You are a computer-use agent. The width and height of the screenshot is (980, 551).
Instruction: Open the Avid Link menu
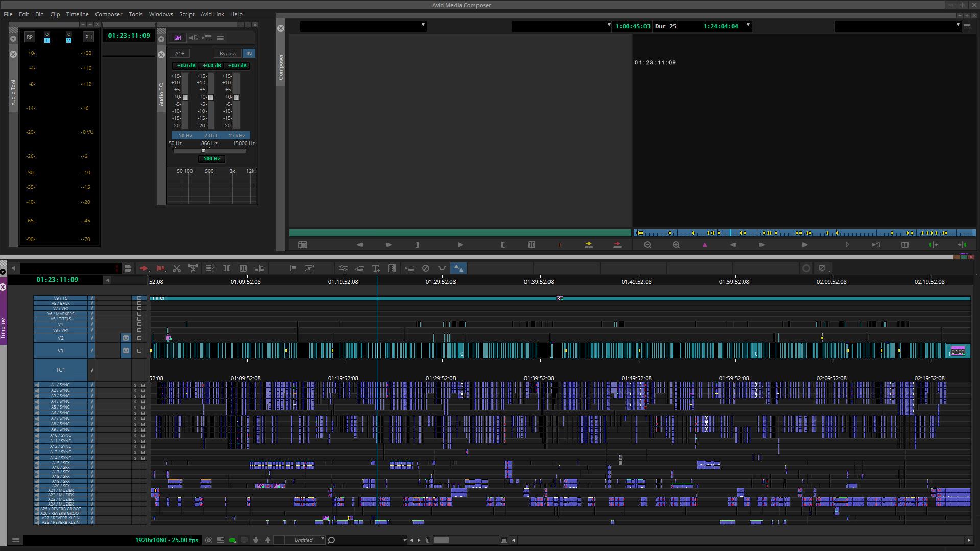(x=212, y=14)
